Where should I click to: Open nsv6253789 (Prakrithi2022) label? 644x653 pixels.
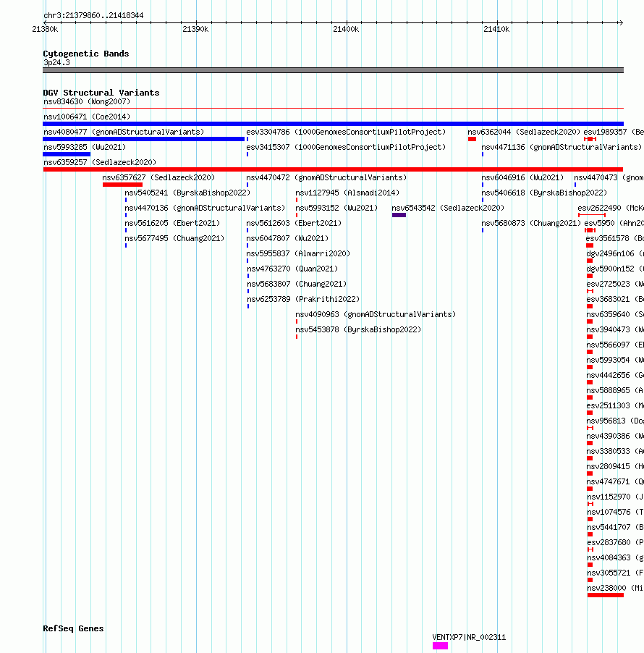(x=303, y=300)
